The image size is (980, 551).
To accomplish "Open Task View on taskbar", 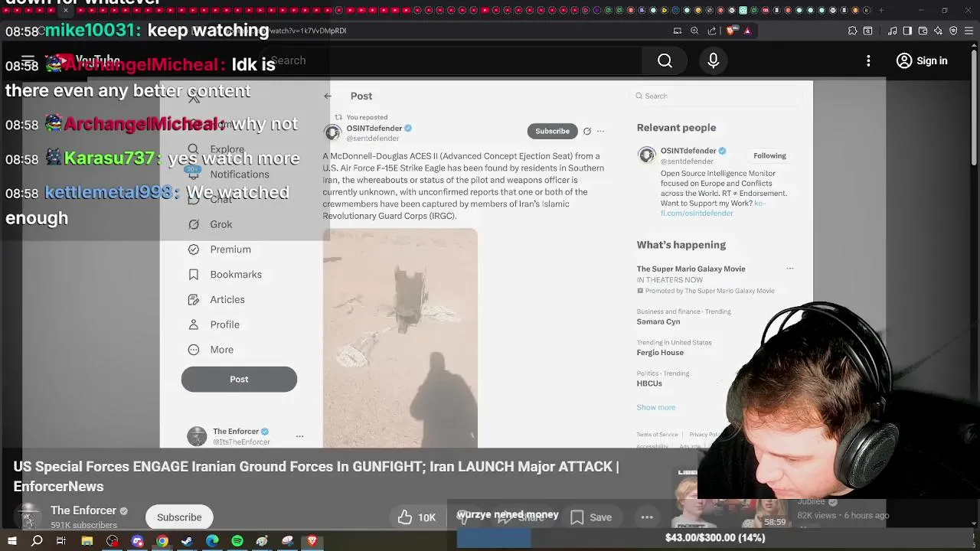I will point(61,541).
